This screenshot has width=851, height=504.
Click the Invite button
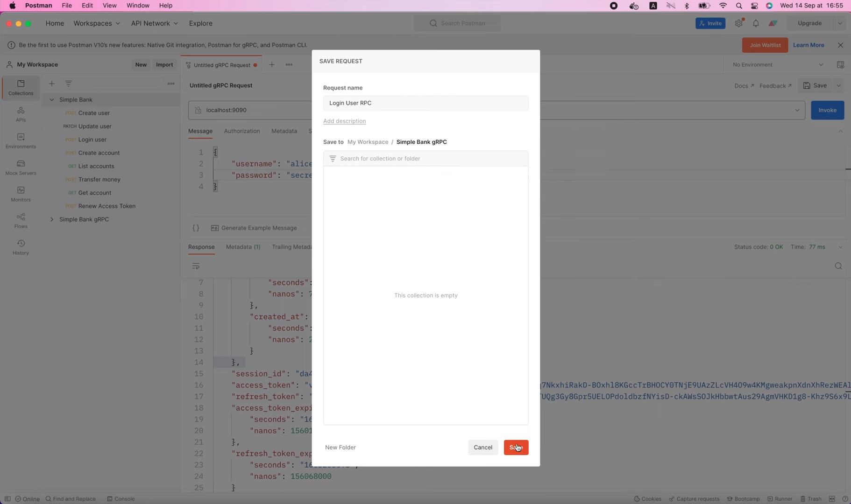(710, 23)
